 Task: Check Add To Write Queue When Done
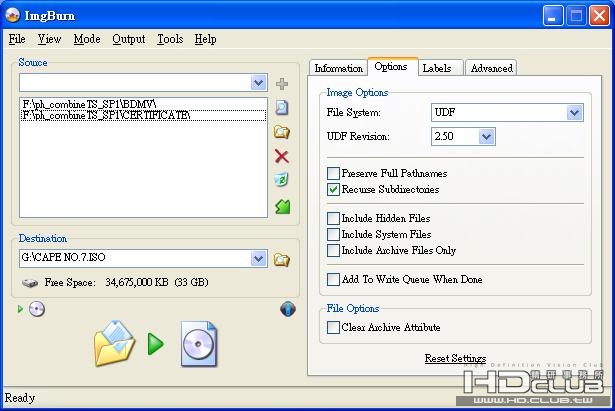coord(333,279)
